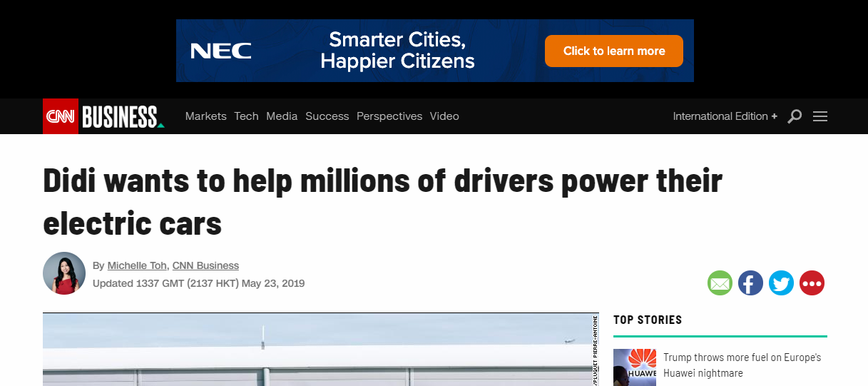This screenshot has height=386, width=868.
Task: Share article via email icon
Action: point(720,283)
